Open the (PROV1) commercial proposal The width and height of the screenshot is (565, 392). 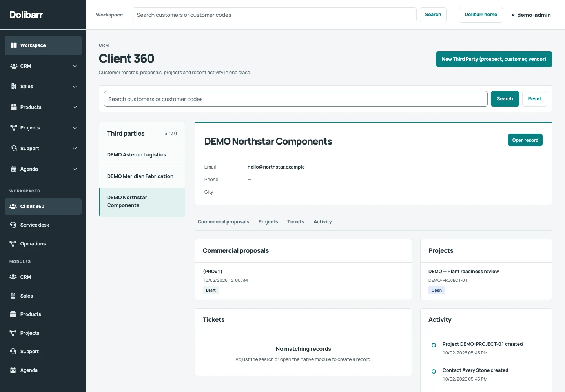point(213,271)
